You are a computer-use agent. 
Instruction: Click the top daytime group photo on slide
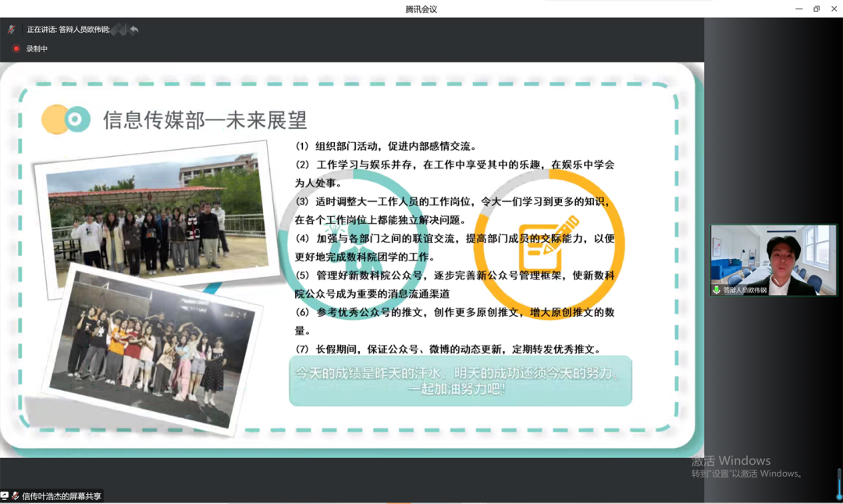156,217
